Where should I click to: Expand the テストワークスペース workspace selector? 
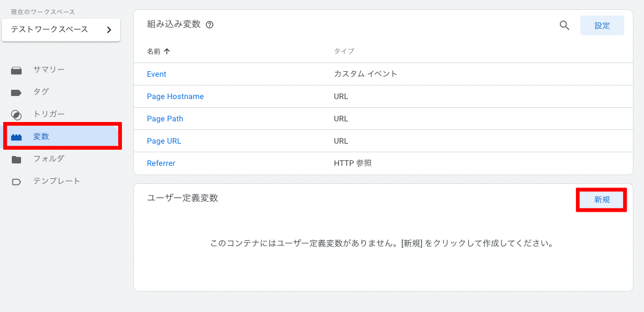pos(61,30)
